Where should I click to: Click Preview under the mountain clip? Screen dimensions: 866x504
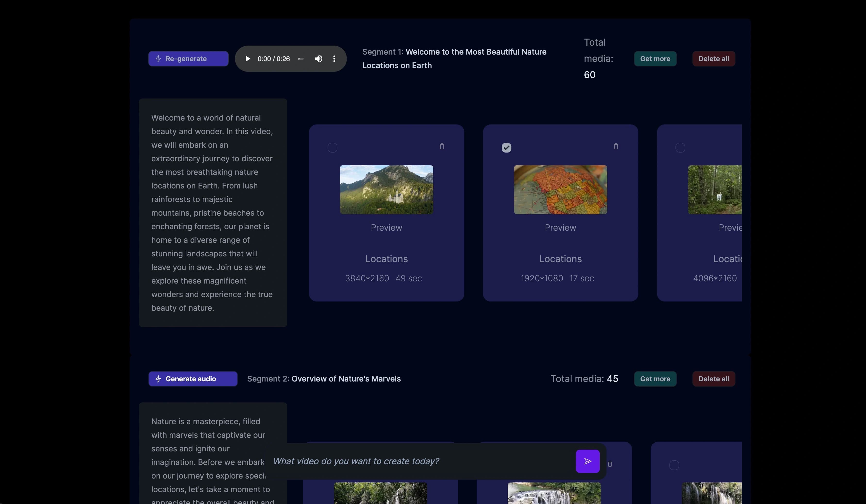point(386,228)
